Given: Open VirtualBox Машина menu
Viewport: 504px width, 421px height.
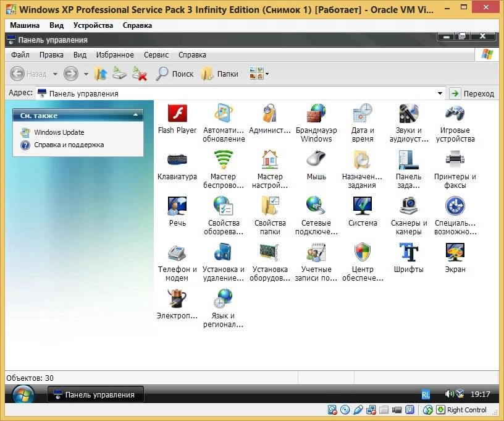Looking at the screenshot, I should pyautogui.click(x=25, y=25).
